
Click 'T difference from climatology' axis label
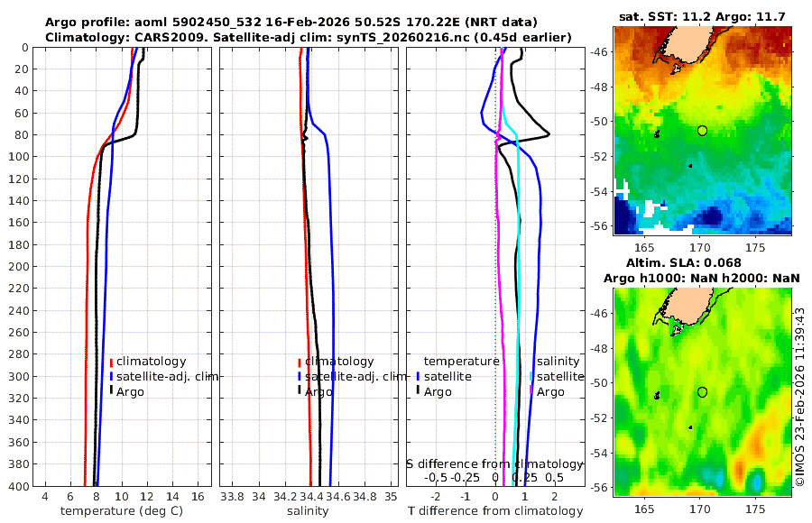(495, 511)
